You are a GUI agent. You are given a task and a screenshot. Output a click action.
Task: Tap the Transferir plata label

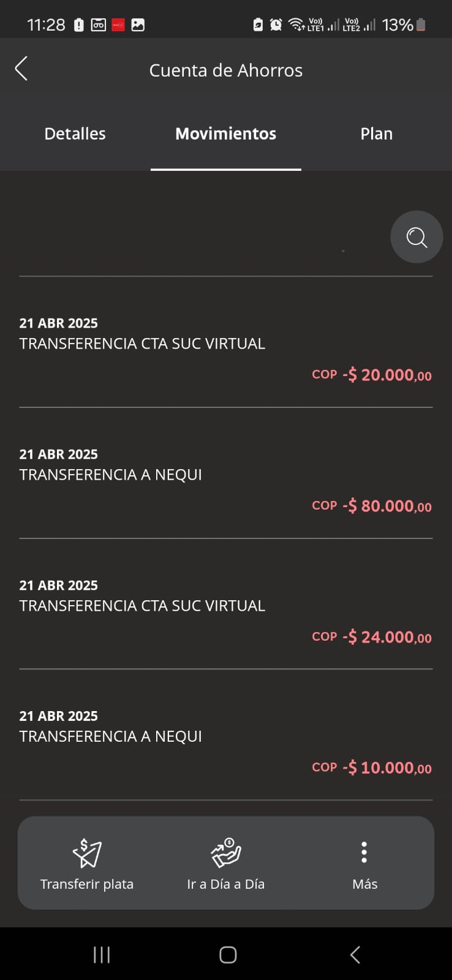tap(87, 884)
